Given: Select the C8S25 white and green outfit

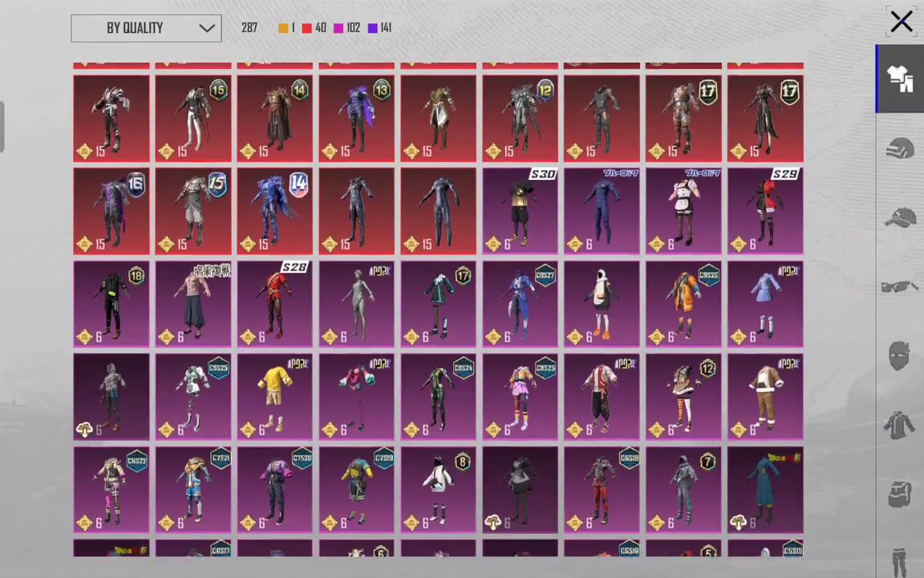Looking at the screenshot, I should point(193,397).
